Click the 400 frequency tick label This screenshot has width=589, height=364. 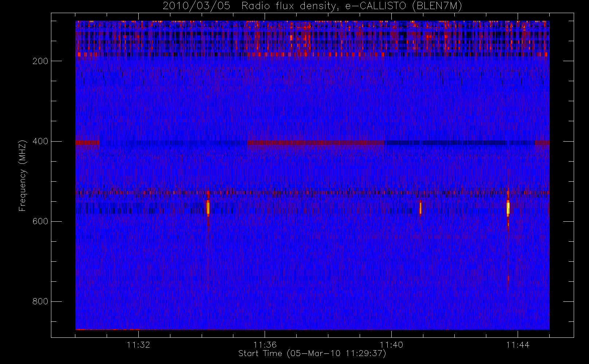[x=40, y=141]
